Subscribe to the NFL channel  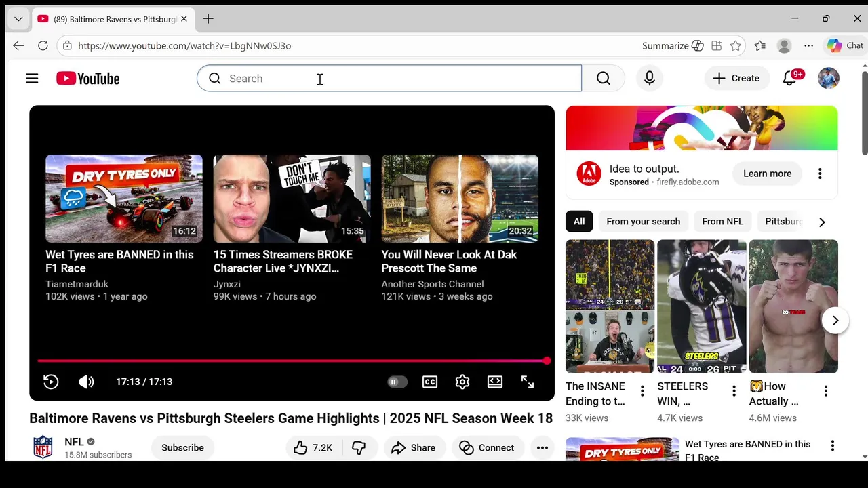[x=182, y=448]
